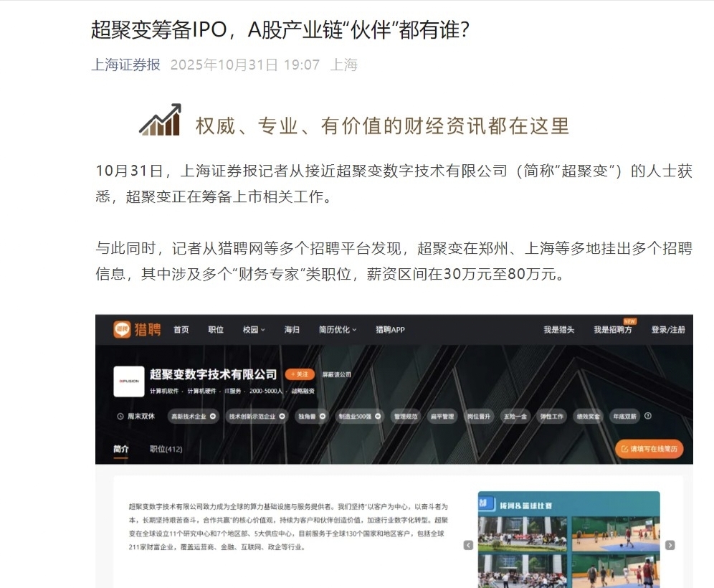Click the 请填写在线简历 button

tap(649, 449)
